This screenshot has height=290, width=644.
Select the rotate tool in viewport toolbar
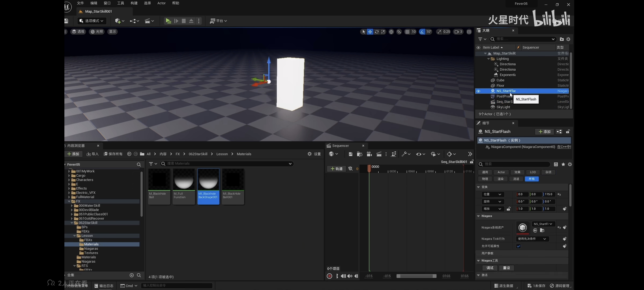coord(377,32)
